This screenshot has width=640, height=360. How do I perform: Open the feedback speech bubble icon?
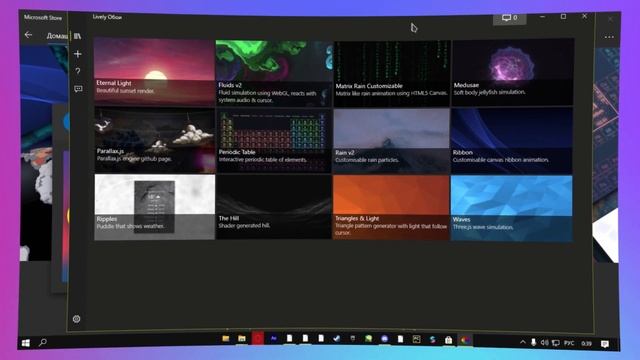pos(78,89)
